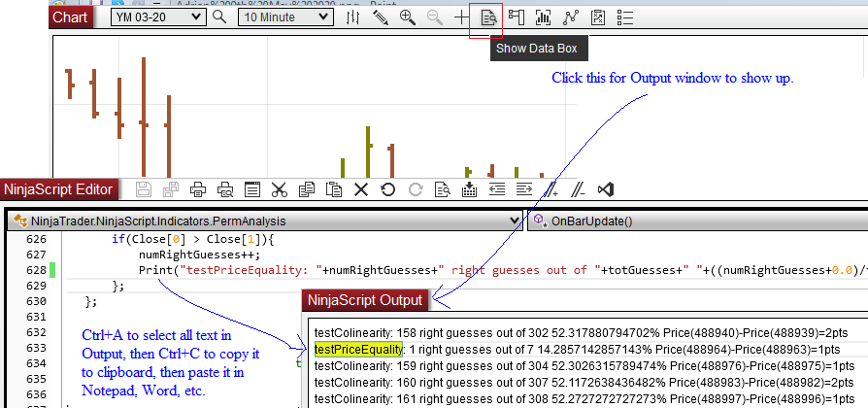Place cursor on code line 626

pos(192,240)
